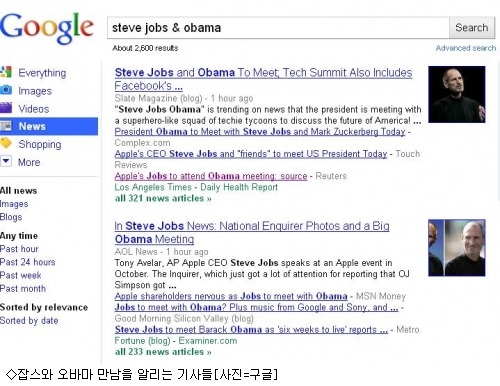The image size is (500, 386).
Task: Open 'Apple's CEO Steve Jobs and friends' link
Action: click(x=251, y=154)
